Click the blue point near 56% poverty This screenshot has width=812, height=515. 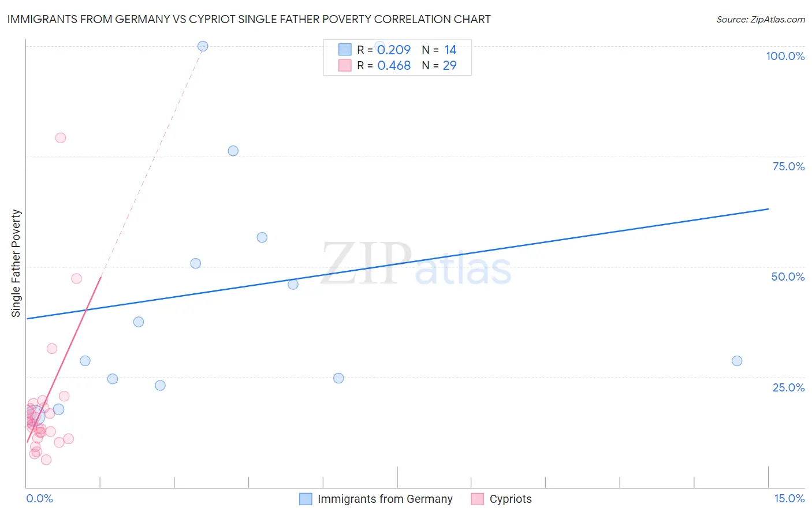pyautogui.click(x=262, y=237)
